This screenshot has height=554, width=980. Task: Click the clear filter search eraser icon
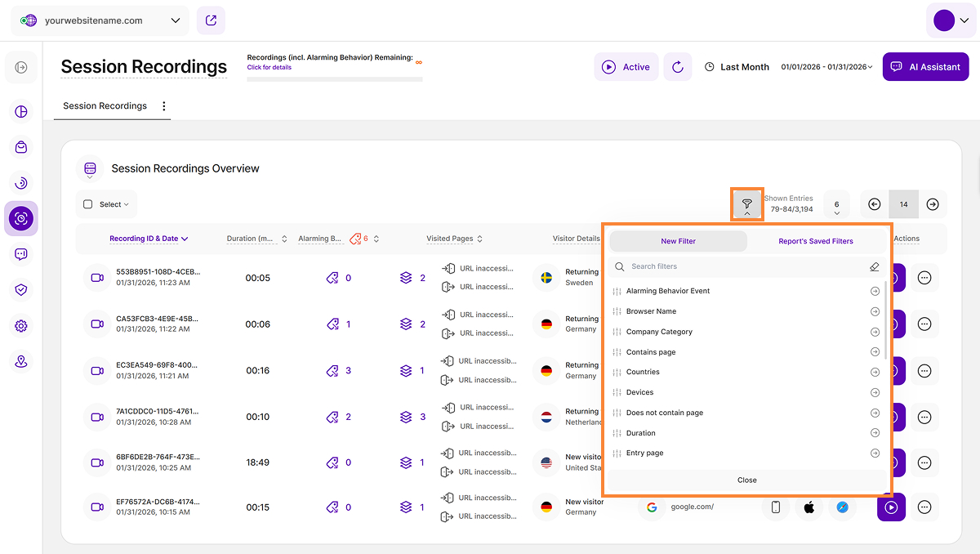pos(874,266)
